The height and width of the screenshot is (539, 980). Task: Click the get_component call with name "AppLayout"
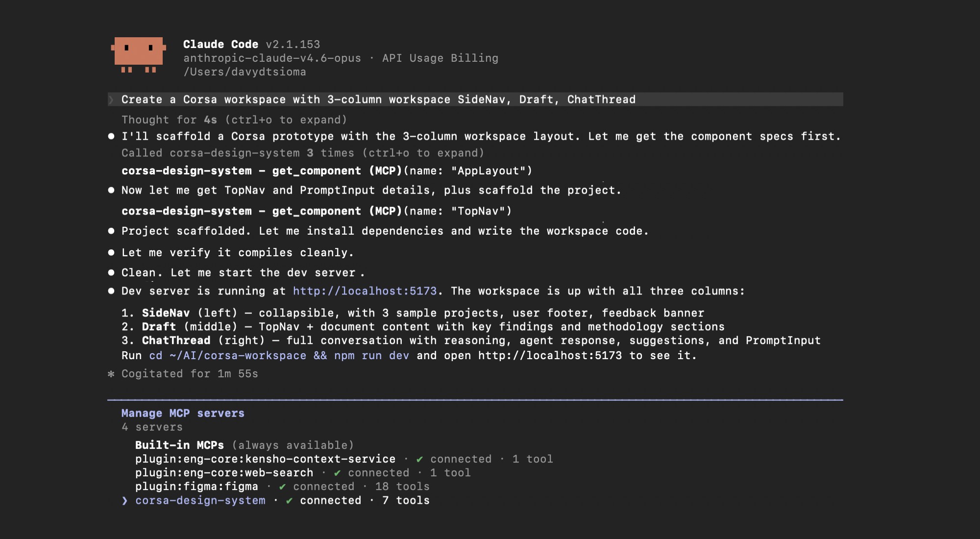tap(327, 171)
